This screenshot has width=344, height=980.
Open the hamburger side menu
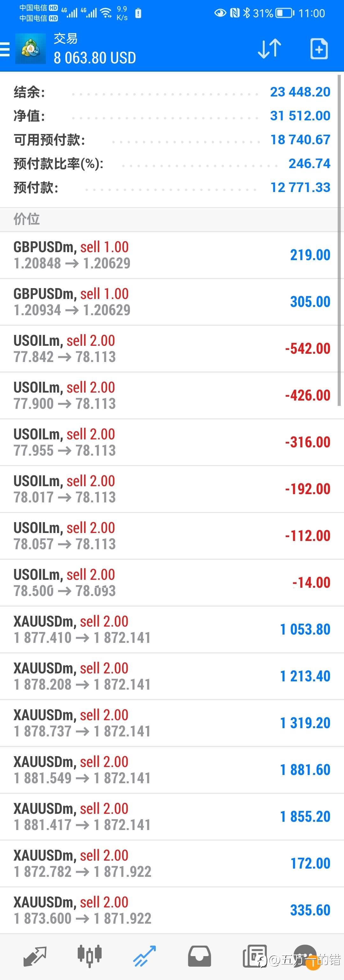pos(4,49)
